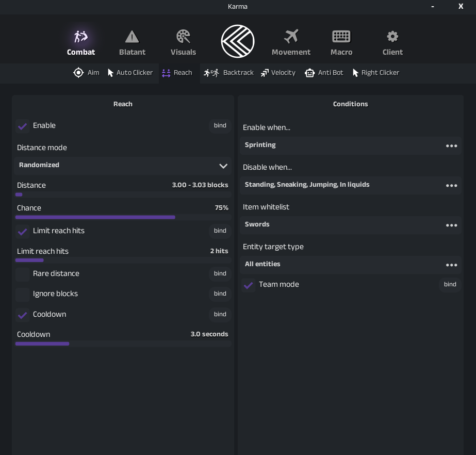This screenshot has height=455, width=476.
Task: Open three-dots menu for Sprinting
Action: coord(451,146)
